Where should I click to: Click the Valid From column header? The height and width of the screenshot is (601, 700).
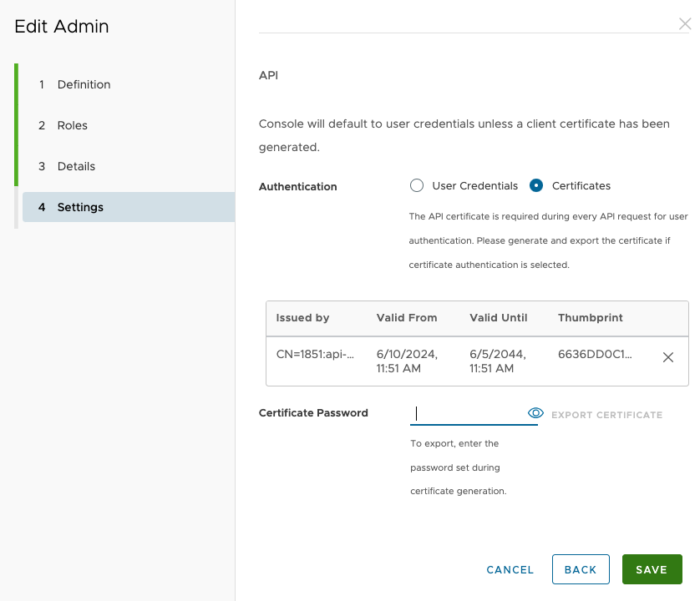pyautogui.click(x=407, y=318)
